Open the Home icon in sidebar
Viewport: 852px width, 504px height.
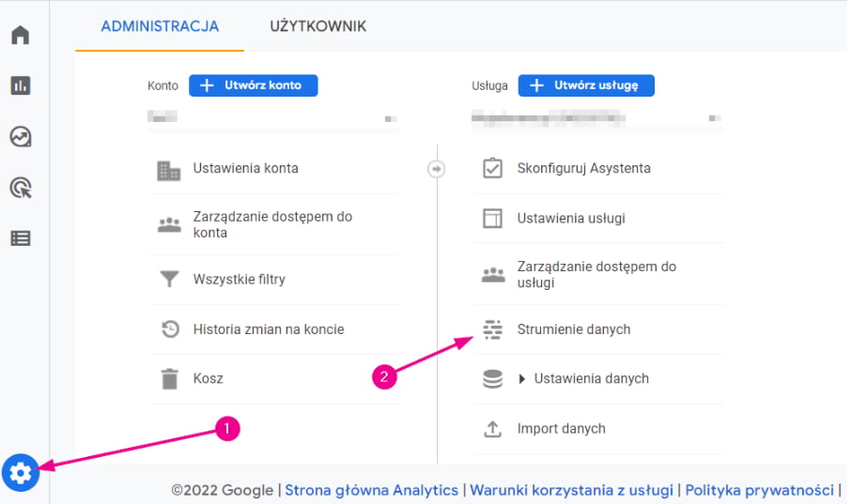click(20, 35)
